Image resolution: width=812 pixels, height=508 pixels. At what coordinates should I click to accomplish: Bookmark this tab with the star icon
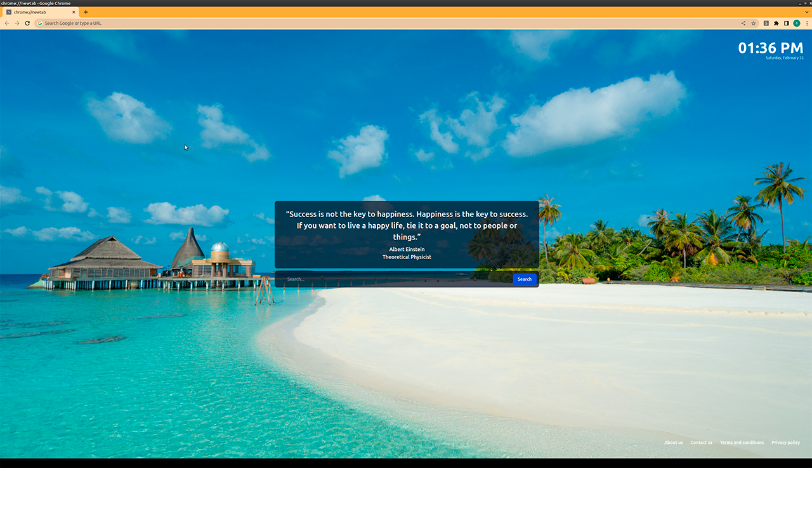(x=754, y=23)
